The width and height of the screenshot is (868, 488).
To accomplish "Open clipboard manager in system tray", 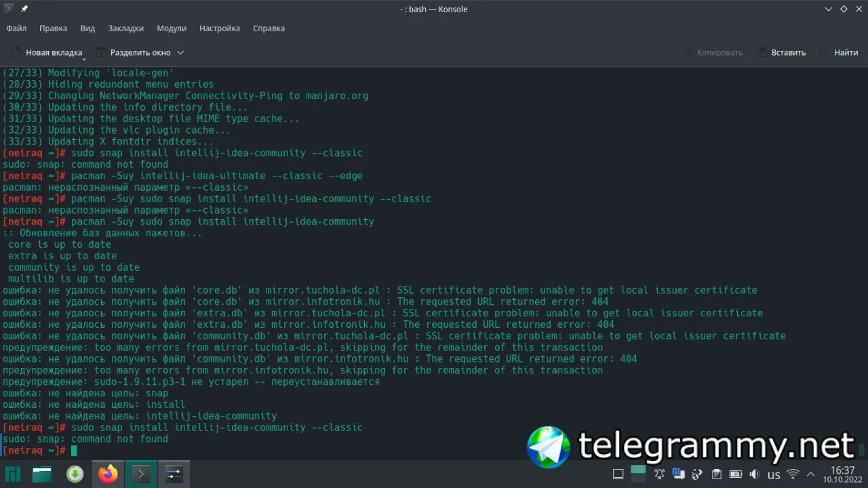I will point(717,473).
